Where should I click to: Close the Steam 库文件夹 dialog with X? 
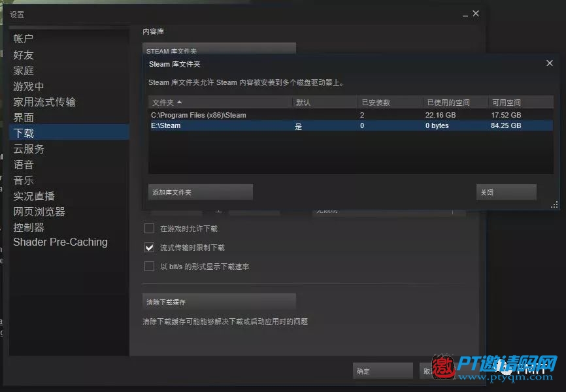[x=550, y=63]
